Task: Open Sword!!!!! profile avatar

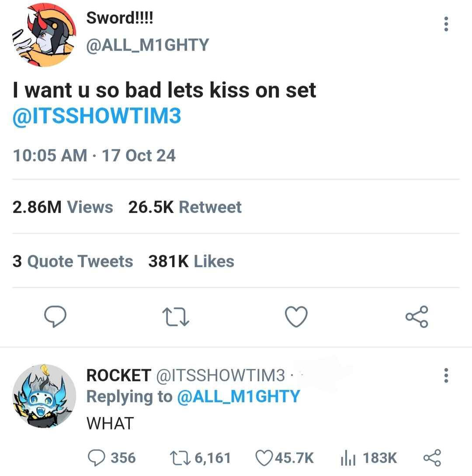Action: (44, 35)
